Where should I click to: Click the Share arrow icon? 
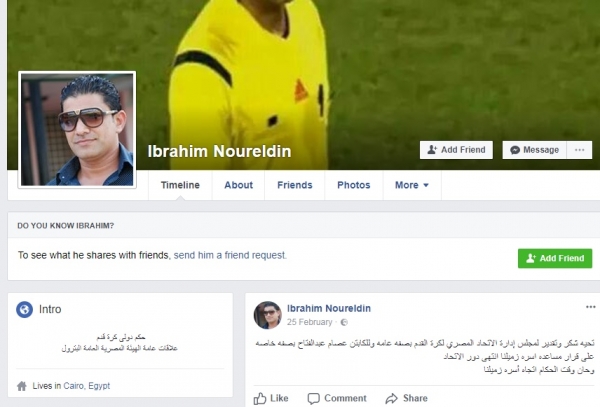click(x=391, y=398)
